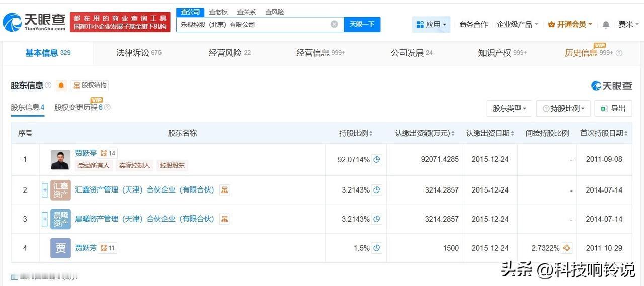Open the 企业级产品 dropdown
The height and width of the screenshot is (286, 644).
pyautogui.click(x=517, y=24)
